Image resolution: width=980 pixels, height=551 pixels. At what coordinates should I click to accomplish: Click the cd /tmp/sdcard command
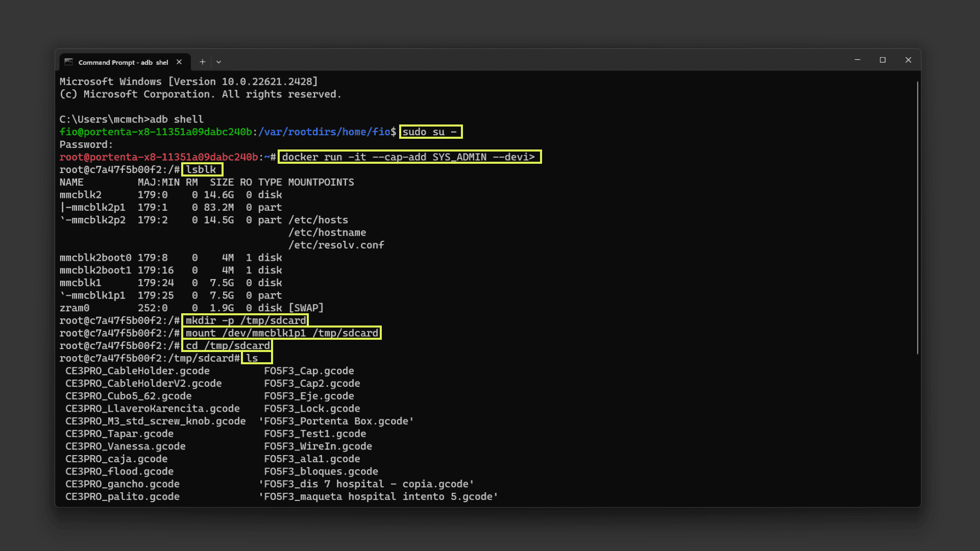[227, 345]
